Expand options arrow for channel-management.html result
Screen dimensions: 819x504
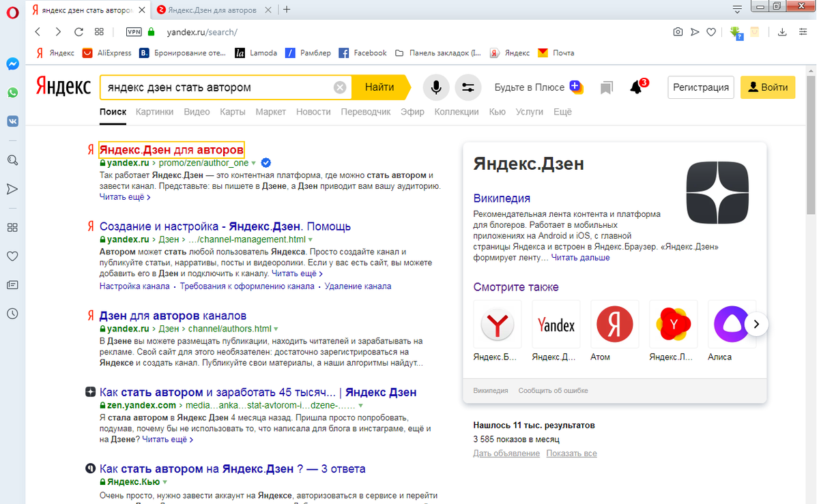311,240
